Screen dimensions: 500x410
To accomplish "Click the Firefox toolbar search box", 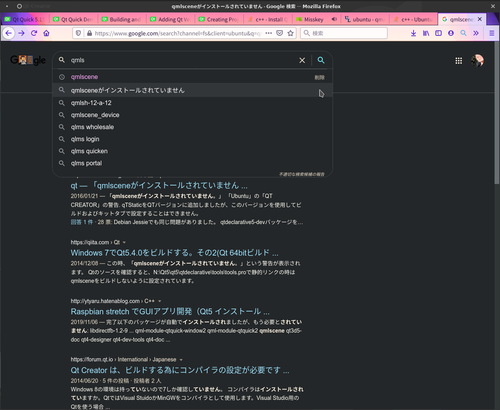I will (x=344, y=33).
